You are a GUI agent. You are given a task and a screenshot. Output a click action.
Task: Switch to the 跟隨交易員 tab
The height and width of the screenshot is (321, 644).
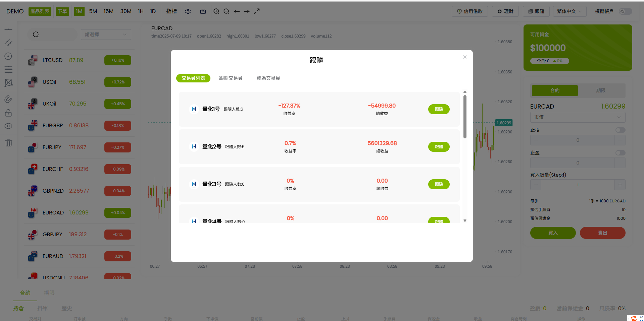[x=231, y=78]
